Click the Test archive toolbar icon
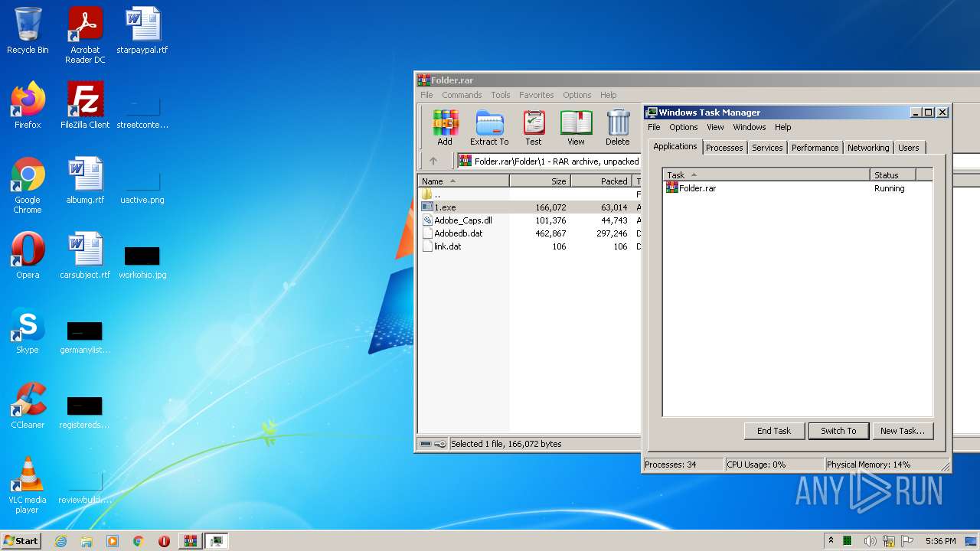980x551 pixels. point(534,127)
